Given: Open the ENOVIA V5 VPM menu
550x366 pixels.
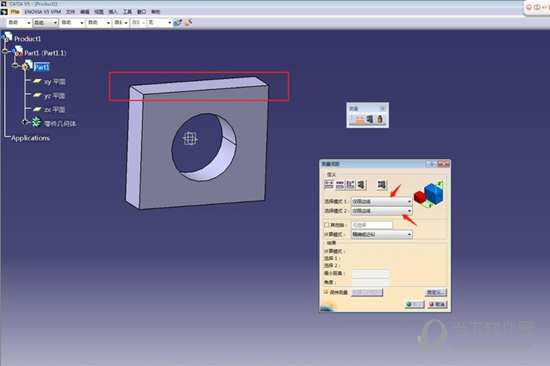Looking at the screenshot, I should click(42, 12).
